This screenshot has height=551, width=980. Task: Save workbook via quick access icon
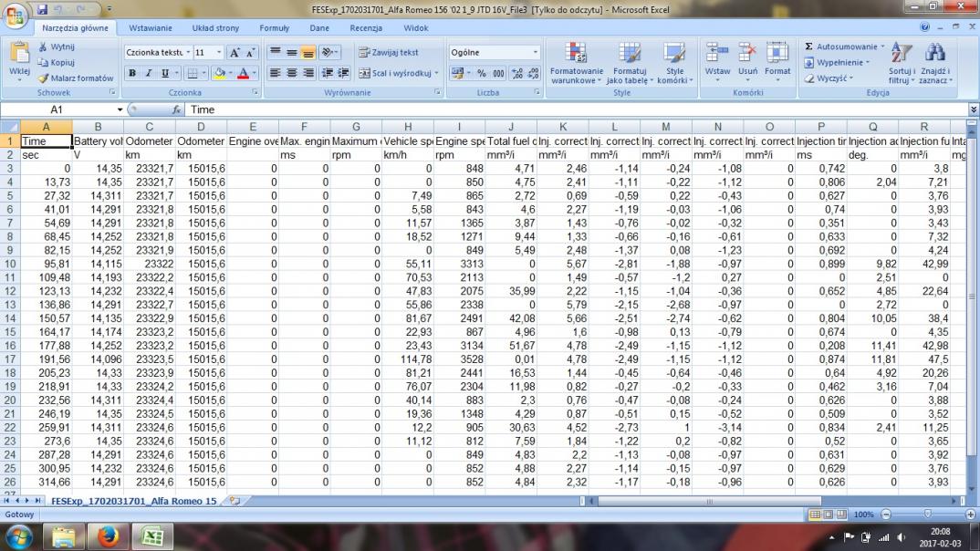(x=43, y=9)
